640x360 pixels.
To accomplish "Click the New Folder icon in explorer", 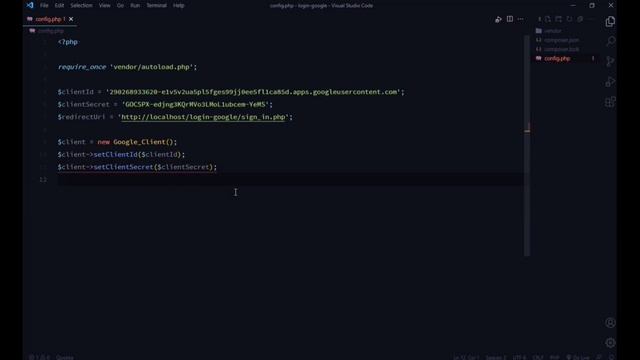I will click(x=558, y=19).
